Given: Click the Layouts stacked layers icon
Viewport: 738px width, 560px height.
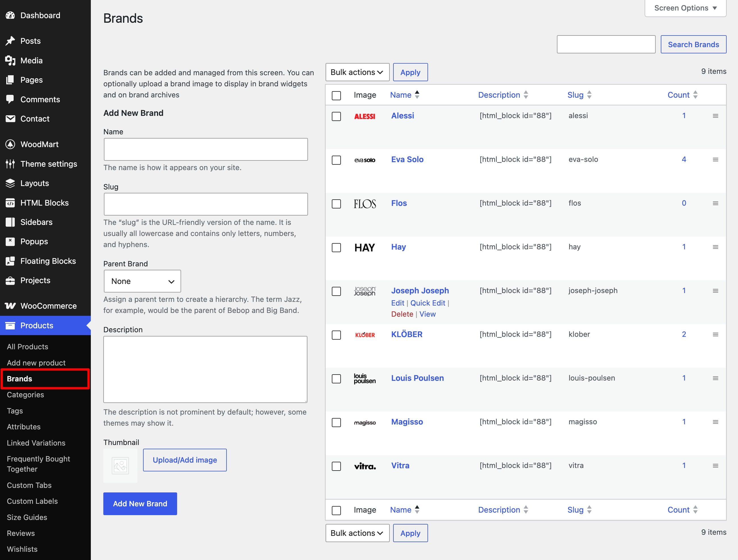Looking at the screenshot, I should pyautogui.click(x=10, y=183).
